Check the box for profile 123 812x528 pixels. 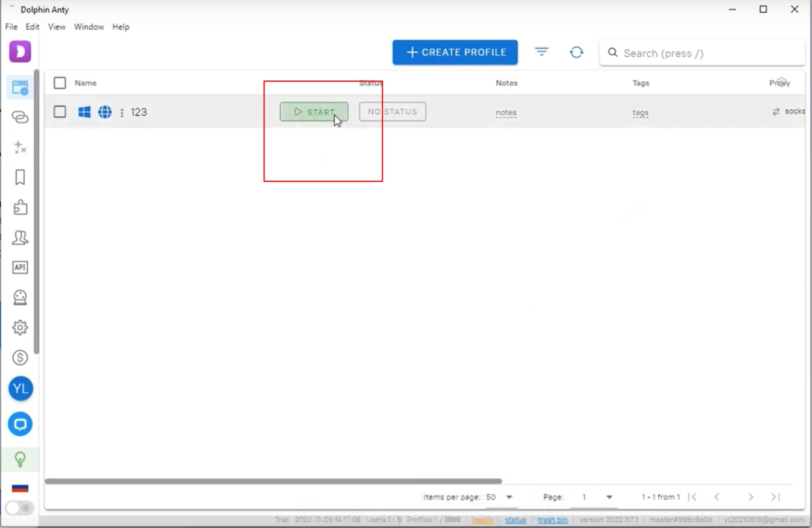click(60, 112)
